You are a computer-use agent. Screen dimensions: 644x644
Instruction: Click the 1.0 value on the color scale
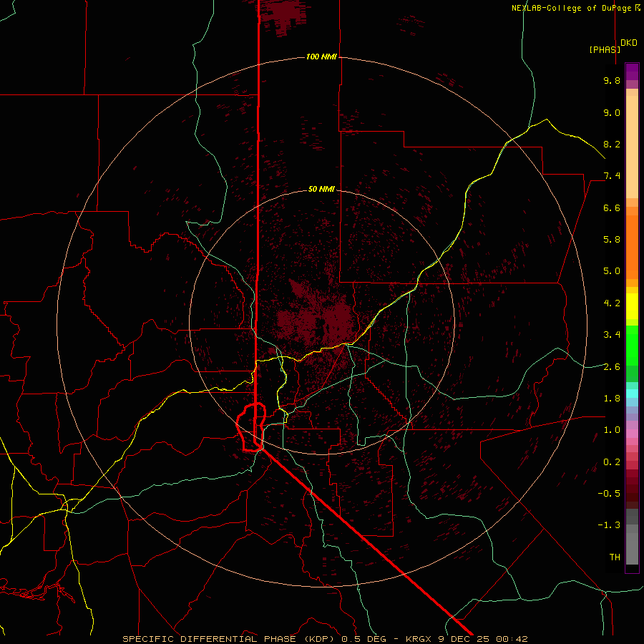612,429
